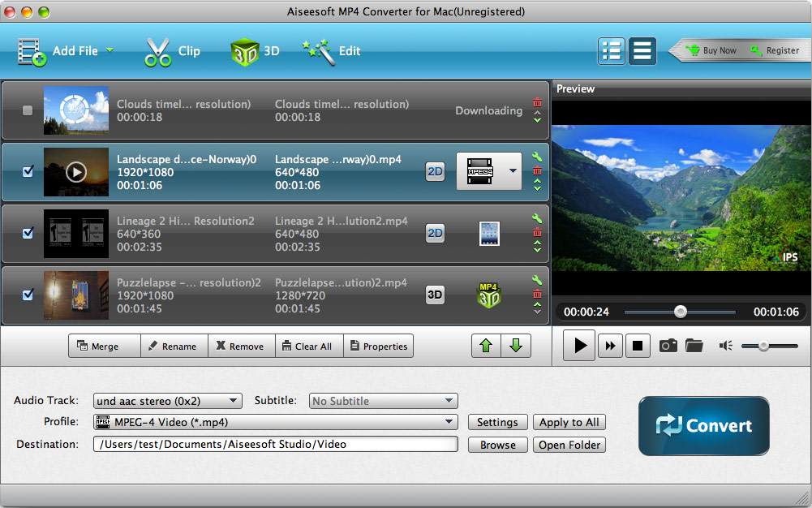Click Apply to All
This screenshot has height=508, width=812.
pos(569,422)
